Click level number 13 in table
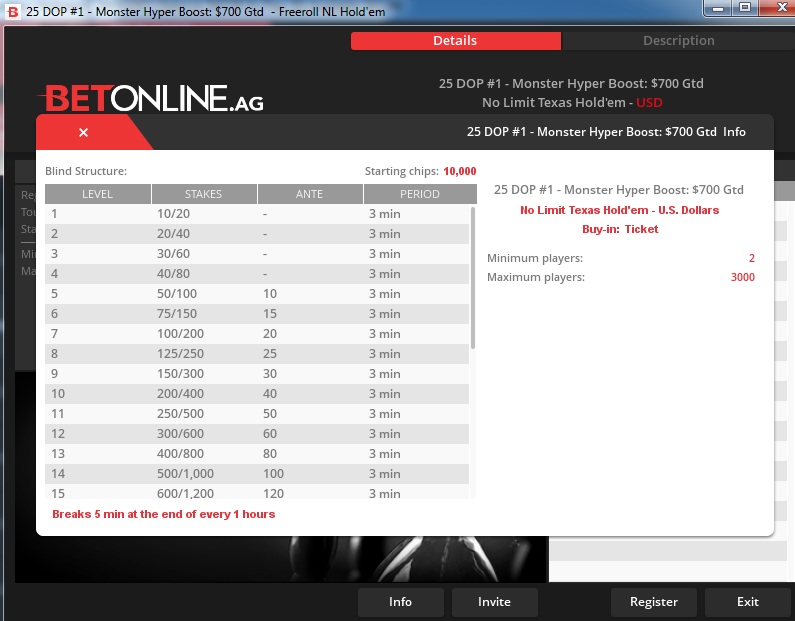Screen dimensions: 795x621 58,454
